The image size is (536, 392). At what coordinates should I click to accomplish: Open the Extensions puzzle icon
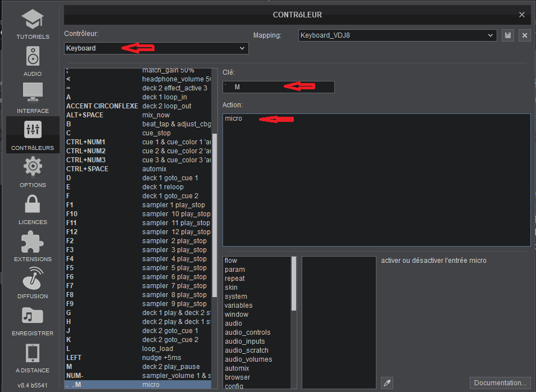[x=32, y=241]
